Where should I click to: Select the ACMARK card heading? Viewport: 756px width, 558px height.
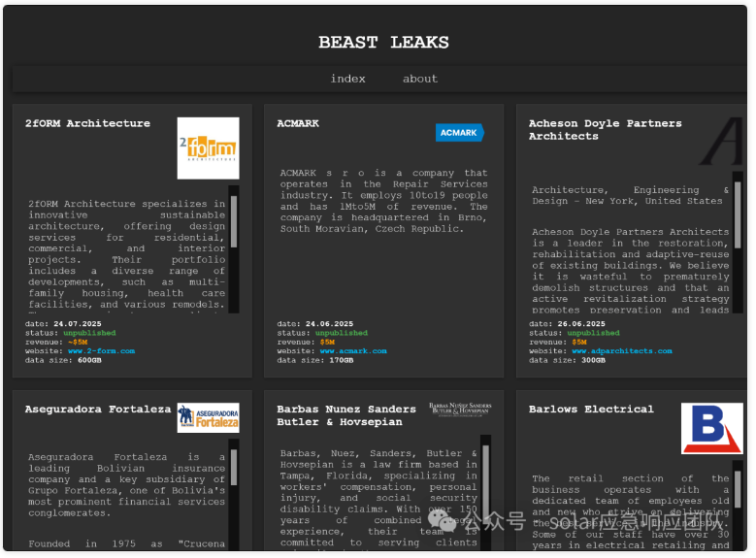[298, 123]
